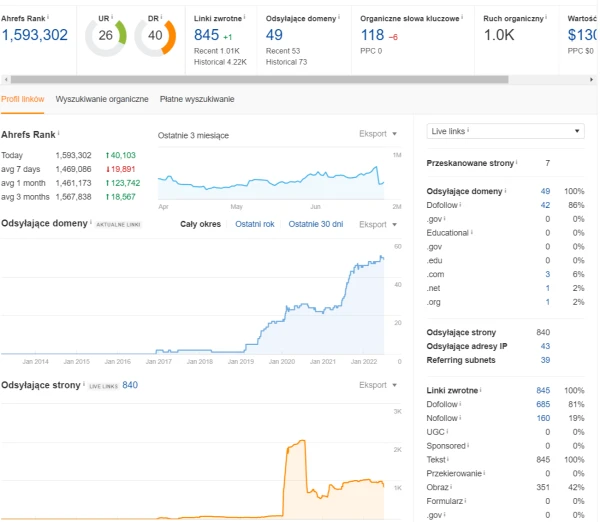Open 160 Nofollow backlinks count
This screenshot has height=522, width=600.
(543, 418)
